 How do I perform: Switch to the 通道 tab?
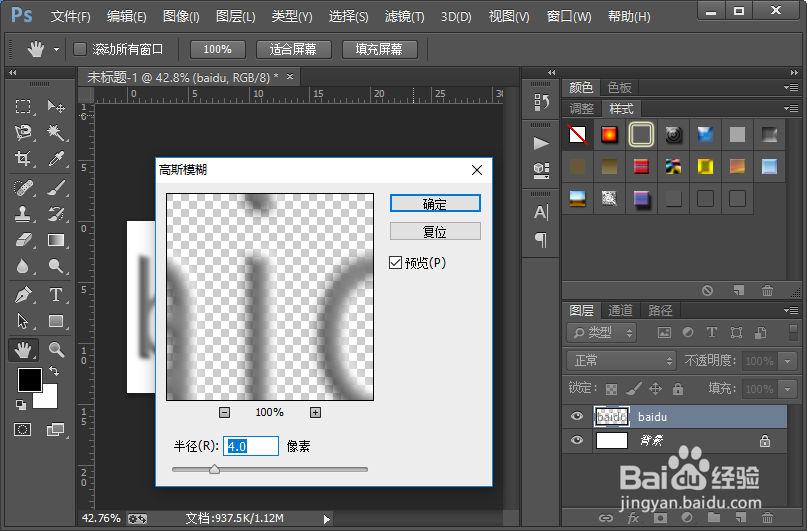(x=620, y=310)
